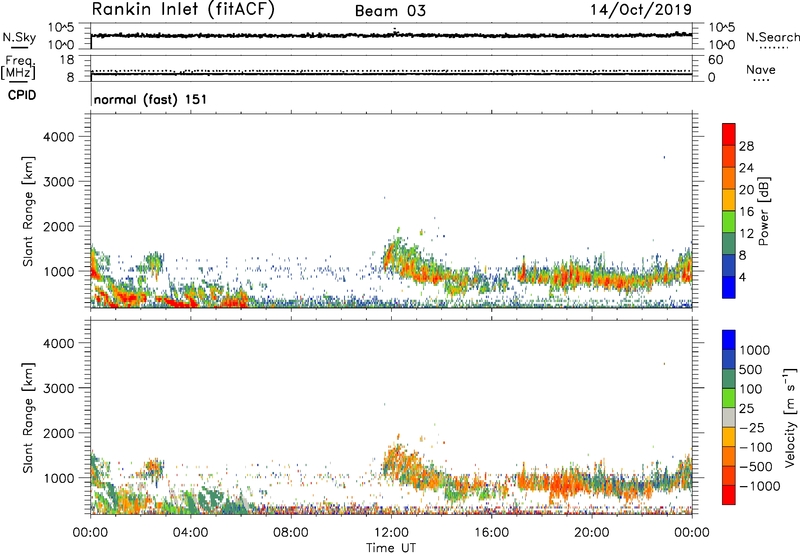Click the '3000' tick on velocity panel

pyautogui.click(x=58, y=388)
